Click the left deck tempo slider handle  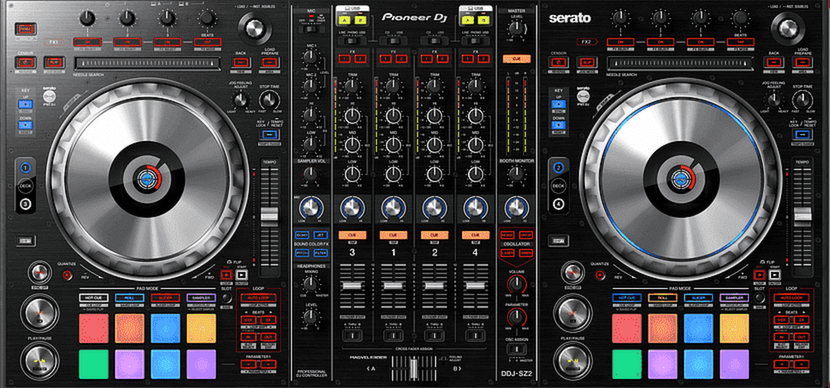click(269, 215)
